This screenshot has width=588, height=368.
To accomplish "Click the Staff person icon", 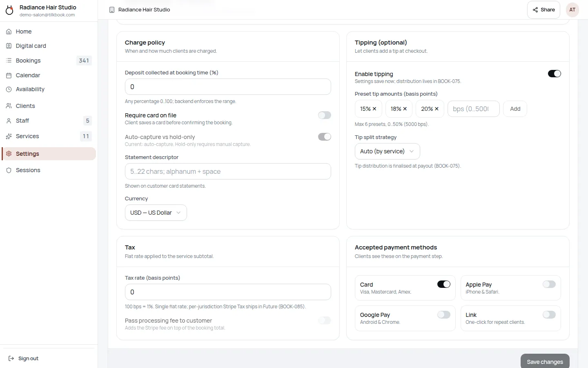I will coord(9,121).
